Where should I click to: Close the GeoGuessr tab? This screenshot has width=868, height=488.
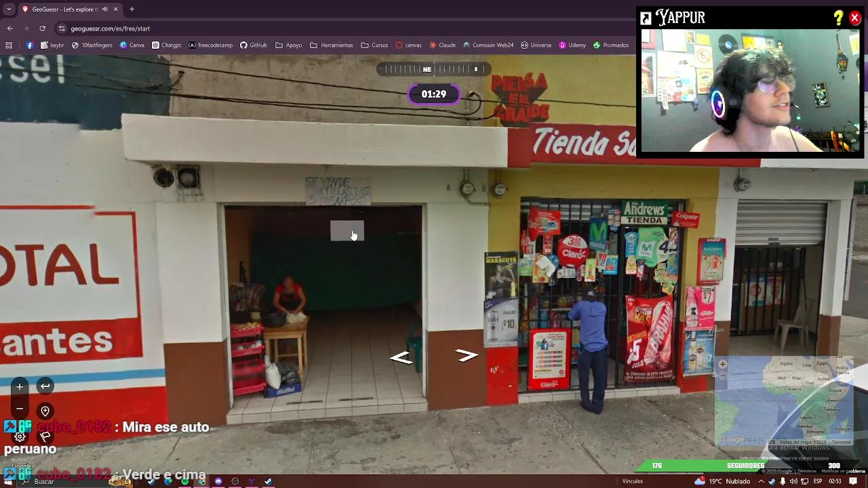[x=115, y=9]
